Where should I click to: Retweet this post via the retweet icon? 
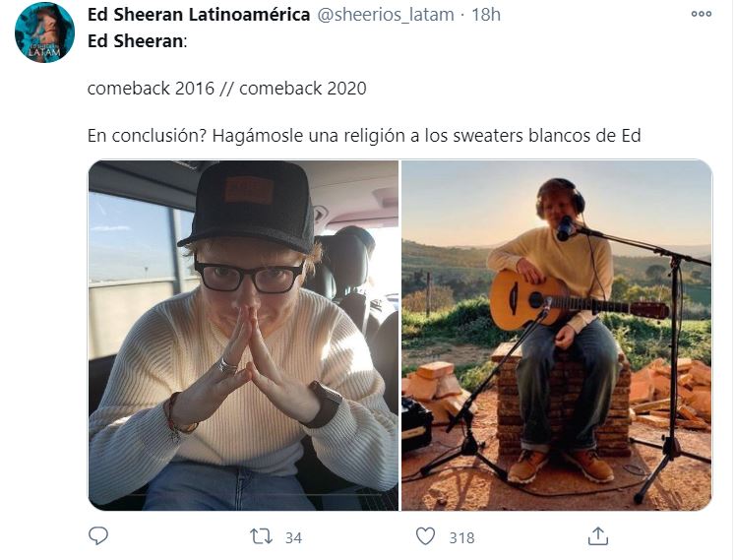tap(261, 536)
